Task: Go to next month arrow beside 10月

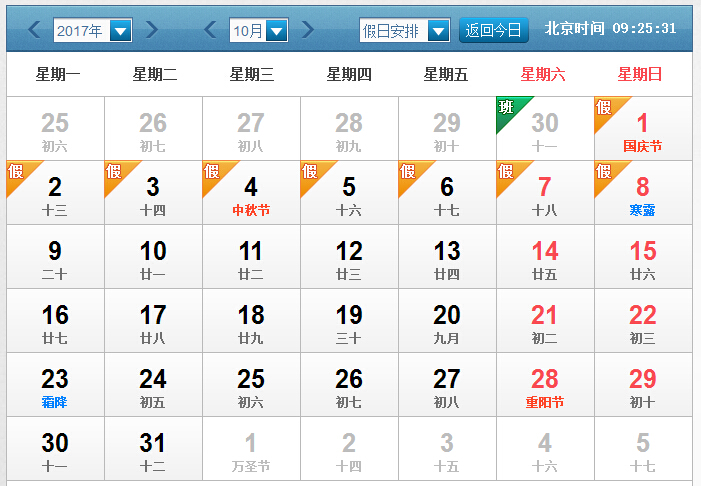Action: (308, 30)
